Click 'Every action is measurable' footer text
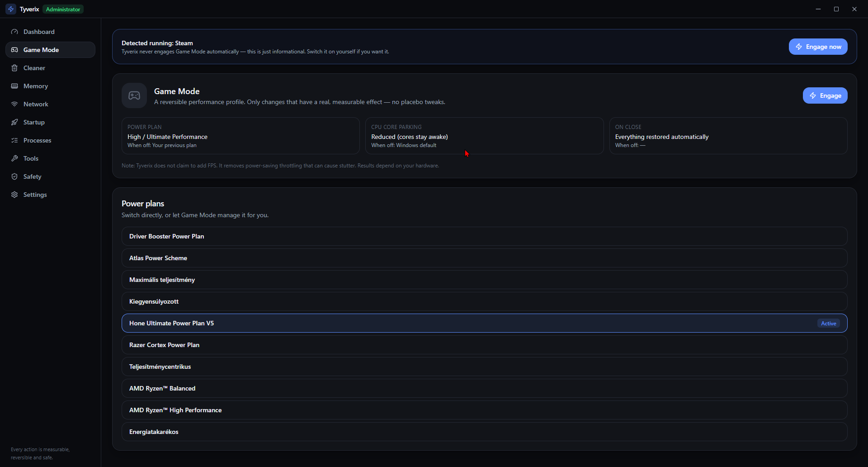Viewport: 868px width, 467px height. point(40,453)
